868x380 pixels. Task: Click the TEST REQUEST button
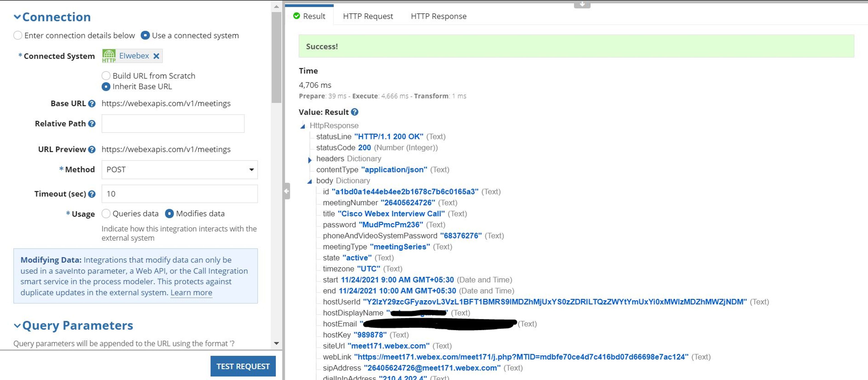coord(243,366)
